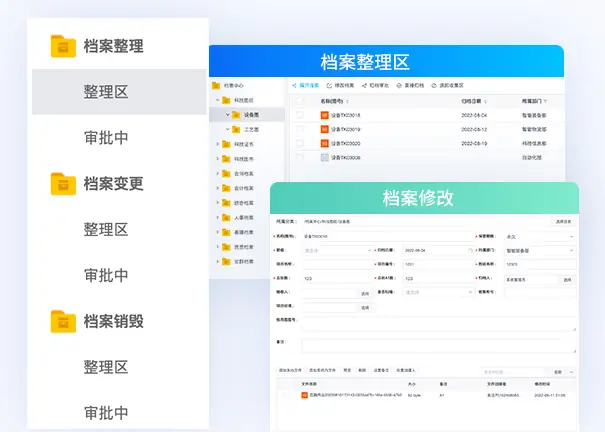The height and width of the screenshot is (432, 605).
Task: Open file icon for 设备TK03018
Action: (x=324, y=116)
